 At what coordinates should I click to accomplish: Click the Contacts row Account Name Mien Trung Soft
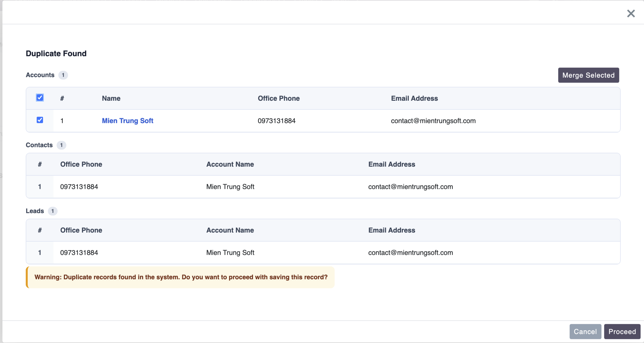pos(230,187)
